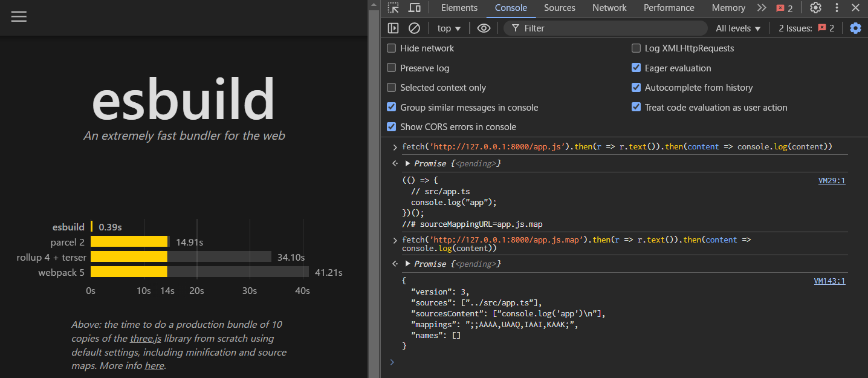Open the VM29:1 source link
The width and height of the screenshot is (868, 378).
[x=832, y=180]
